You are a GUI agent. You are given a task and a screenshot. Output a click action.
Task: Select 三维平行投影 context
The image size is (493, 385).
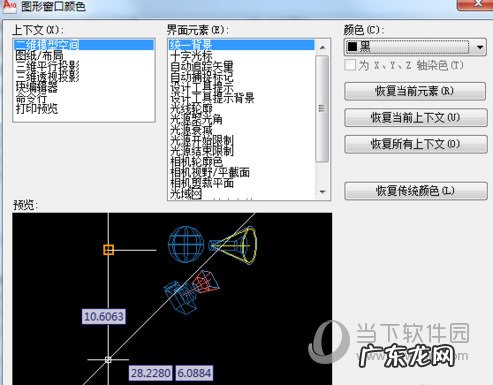(x=84, y=66)
